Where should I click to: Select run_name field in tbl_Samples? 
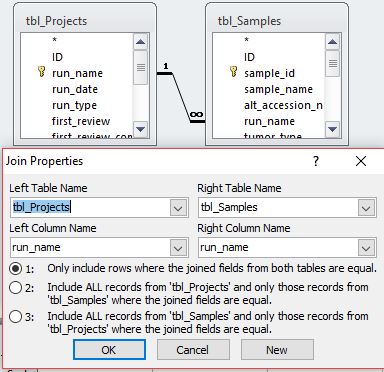269,121
